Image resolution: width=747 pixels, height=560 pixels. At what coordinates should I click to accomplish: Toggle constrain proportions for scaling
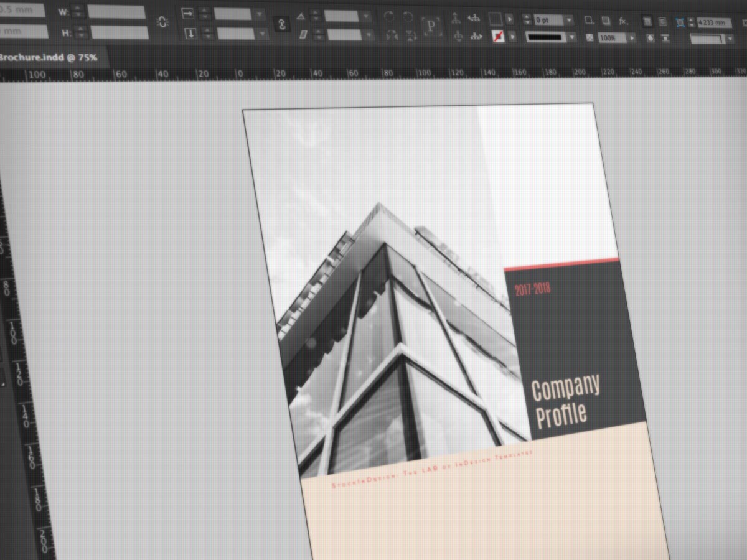point(282,24)
